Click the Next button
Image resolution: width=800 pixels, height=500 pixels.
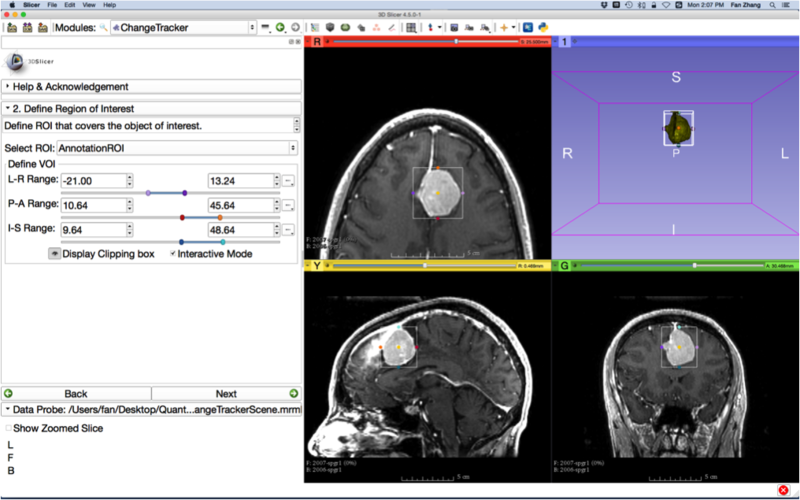pos(226,394)
